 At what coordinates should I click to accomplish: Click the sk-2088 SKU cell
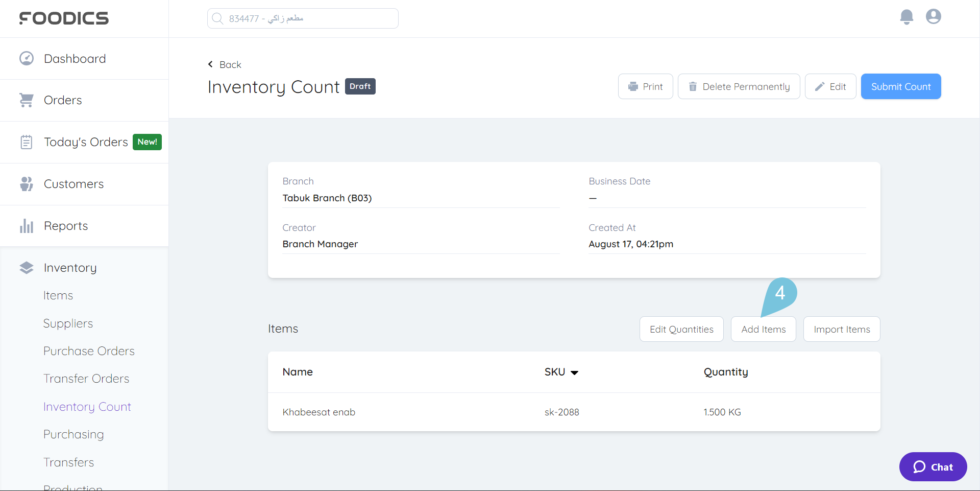tap(561, 412)
